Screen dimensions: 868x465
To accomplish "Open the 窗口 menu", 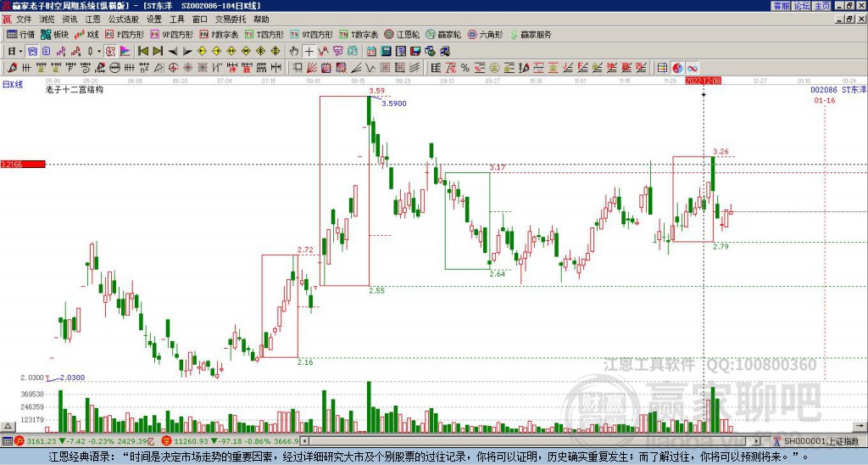I will (199, 20).
